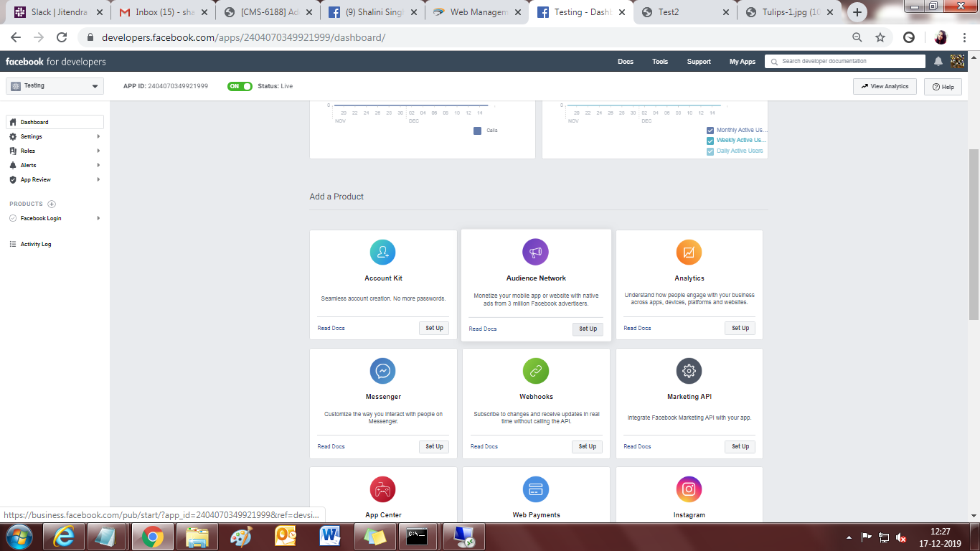Switch to the Slack browser tab
The width and height of the screenshot is (980, 551).
tap(59, 12)
